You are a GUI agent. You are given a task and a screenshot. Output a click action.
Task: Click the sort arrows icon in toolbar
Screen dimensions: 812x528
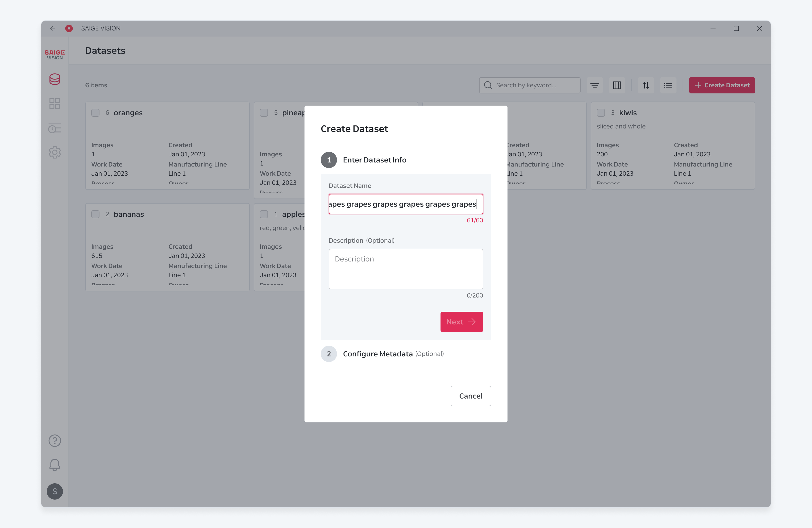coord(646,85)
